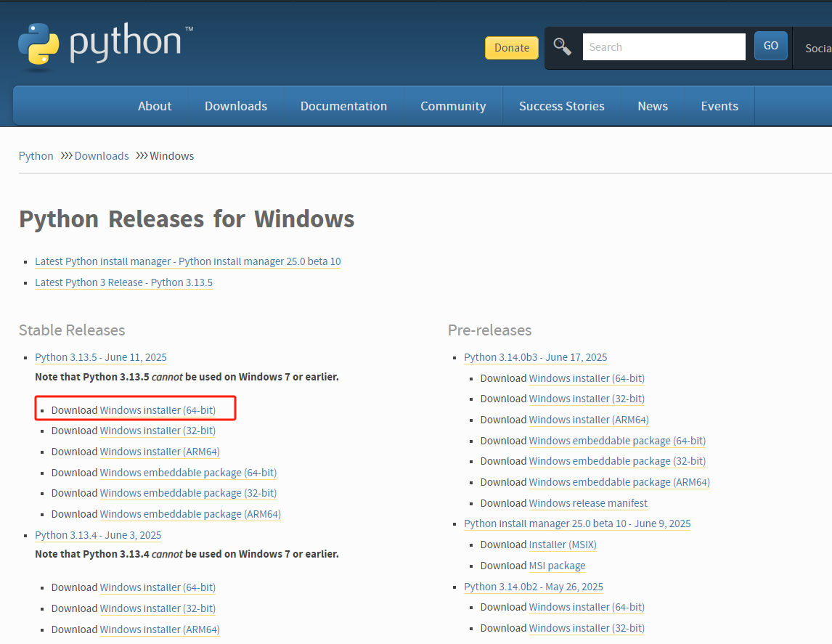Open the Community menu
Viewport: 832px width, 644px height.
click(453, 106)
